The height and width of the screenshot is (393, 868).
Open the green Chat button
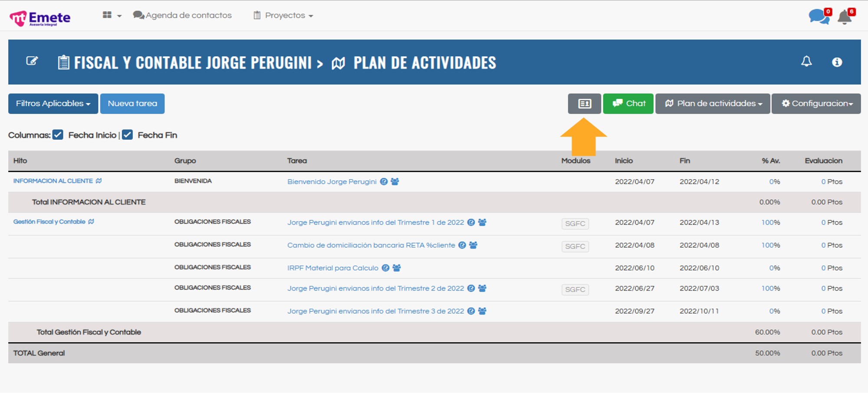[x=628, y=104]
